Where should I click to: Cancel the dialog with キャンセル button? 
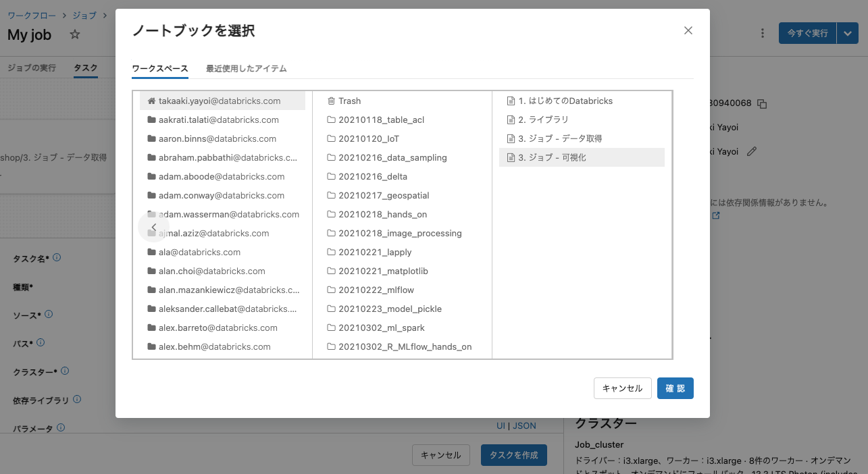click(621, 388)
